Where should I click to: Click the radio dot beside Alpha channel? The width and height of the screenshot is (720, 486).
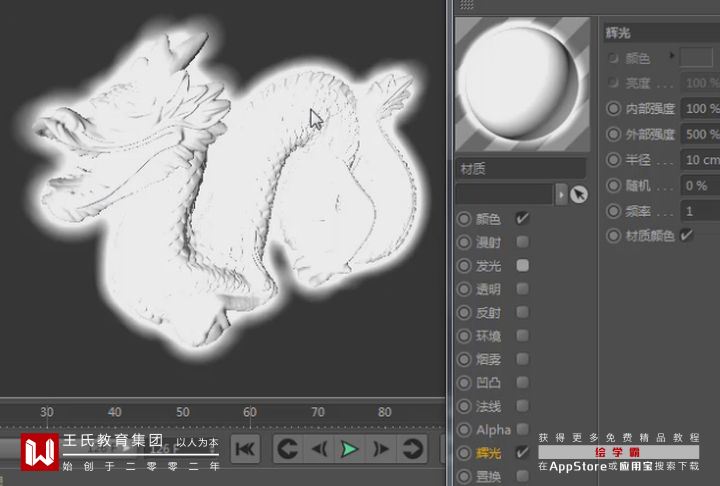click(x=464, y=430)
